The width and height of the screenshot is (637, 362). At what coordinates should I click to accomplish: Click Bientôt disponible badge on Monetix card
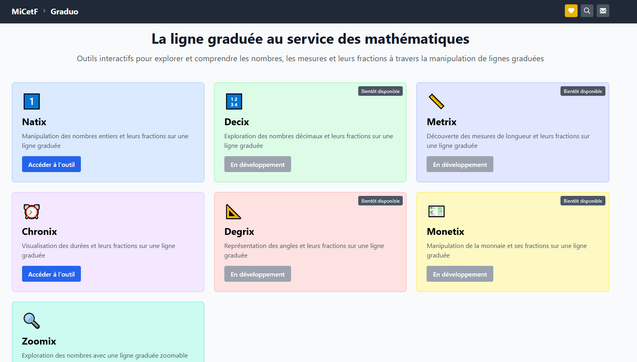pyautogui.click(x=583, y=201)
